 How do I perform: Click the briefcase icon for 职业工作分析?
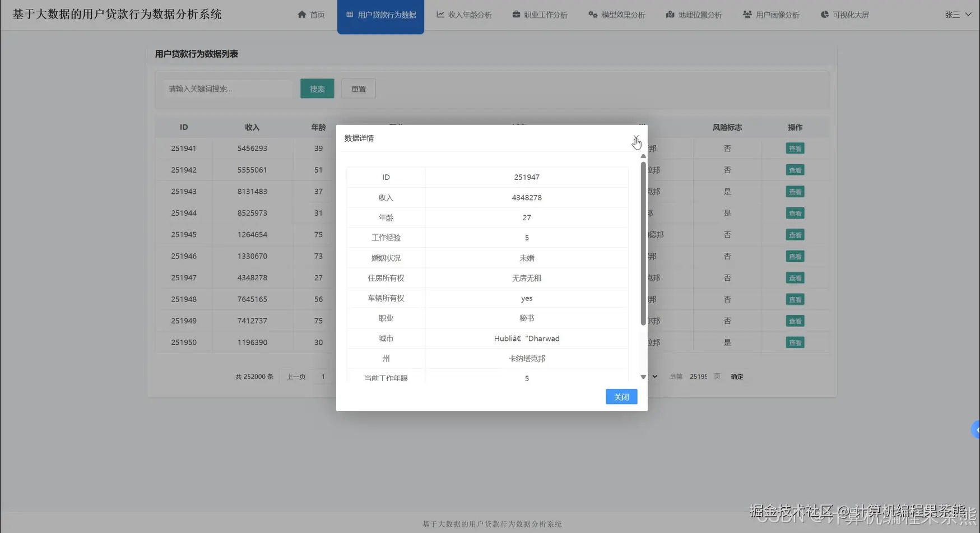(515, 15)
